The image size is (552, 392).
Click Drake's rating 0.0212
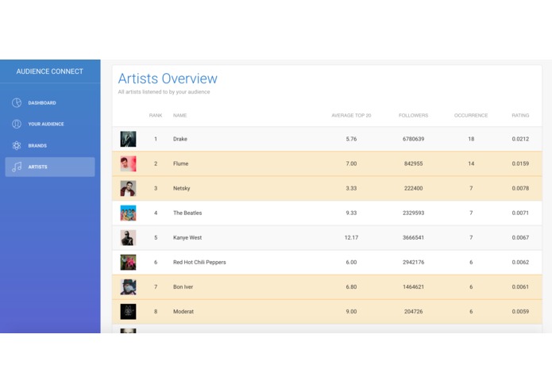coord(520,139)
